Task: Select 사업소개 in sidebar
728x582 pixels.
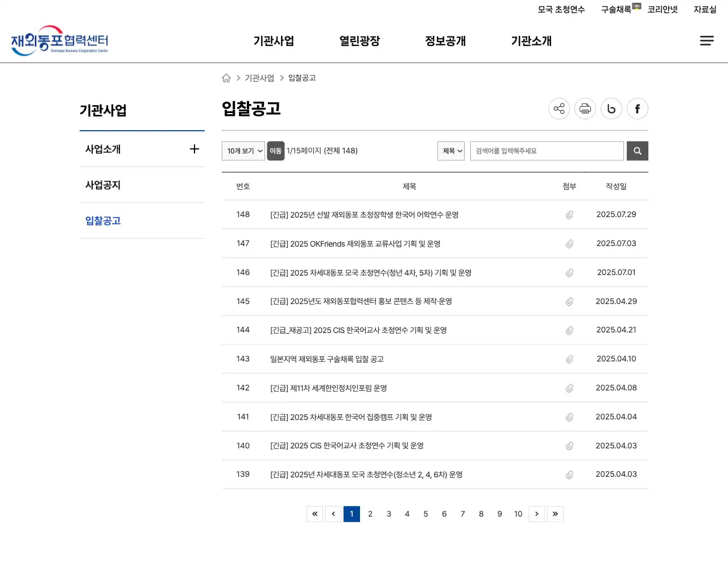Action: [103, 149]
